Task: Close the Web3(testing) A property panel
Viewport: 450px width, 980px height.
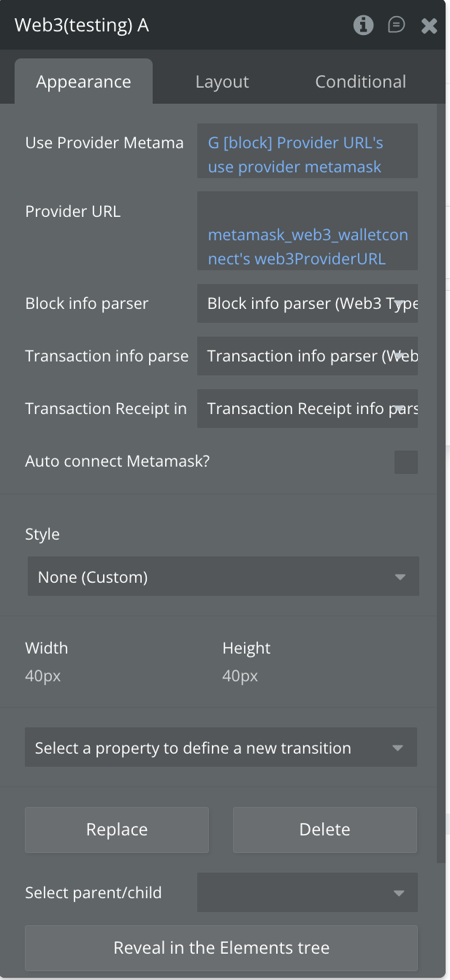Action: [429, 26]
